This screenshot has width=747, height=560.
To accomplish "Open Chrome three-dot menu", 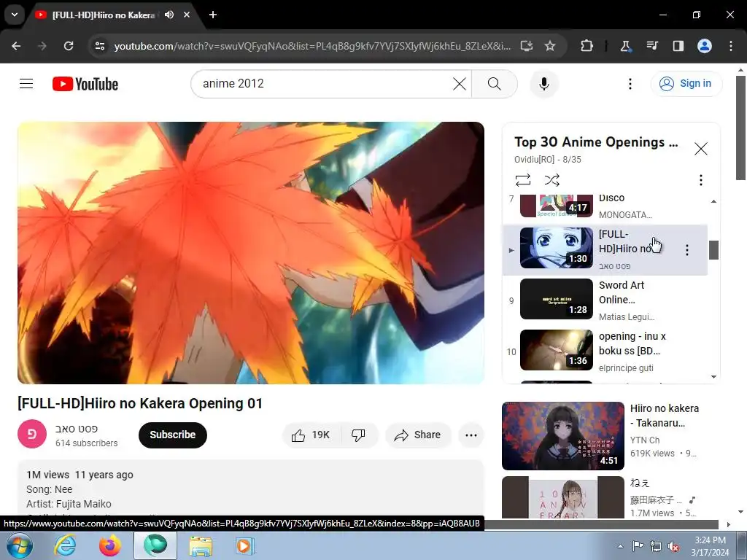I will (x=731, y=46).
